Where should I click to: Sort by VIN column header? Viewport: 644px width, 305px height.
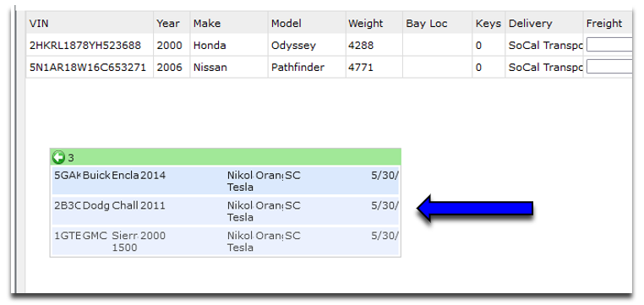point(90,24)
